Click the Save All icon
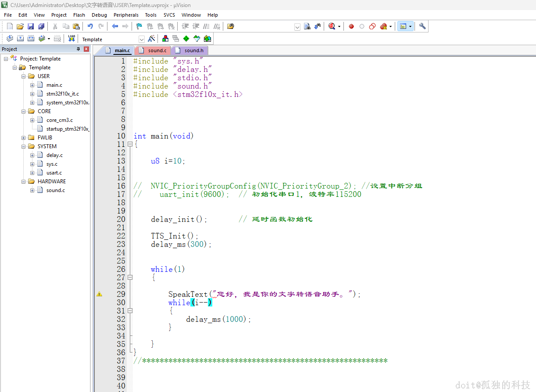This screenshot has height=392, width=536. coord(41,26)
